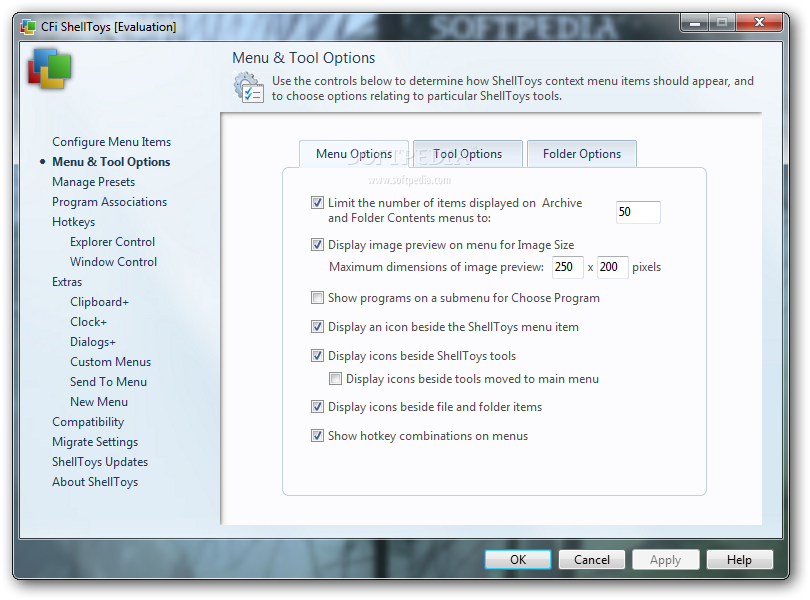Toggle Display an icon beside ShellToys menu item
This screenshot has height=600, width=810.
(317, 327)
